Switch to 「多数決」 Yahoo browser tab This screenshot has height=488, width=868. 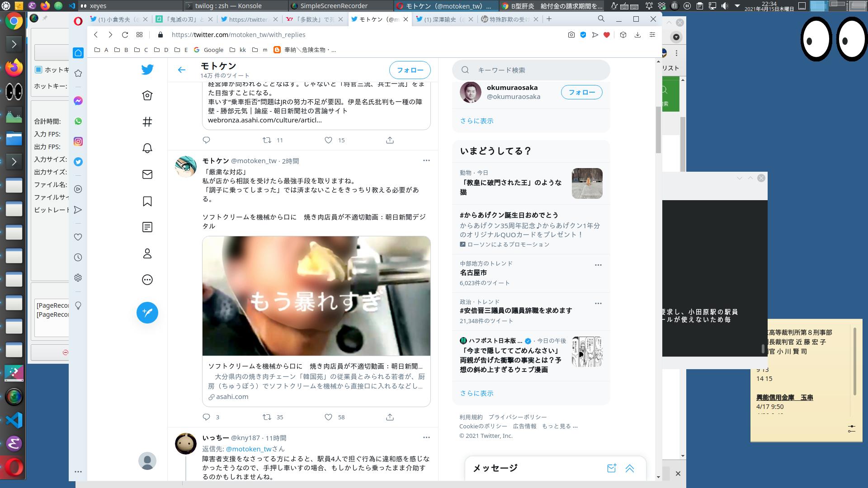pos(315,19)
